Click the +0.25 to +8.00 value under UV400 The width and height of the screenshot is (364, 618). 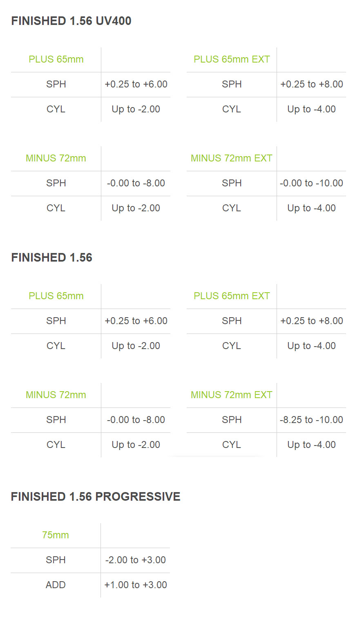[312, 84]
